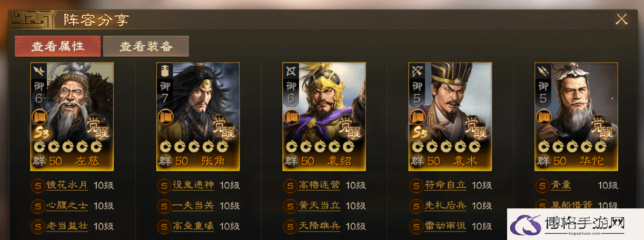Open the 役鬼通神 skill link
Viewport: 644px width, 240px height.
point(193,185)
